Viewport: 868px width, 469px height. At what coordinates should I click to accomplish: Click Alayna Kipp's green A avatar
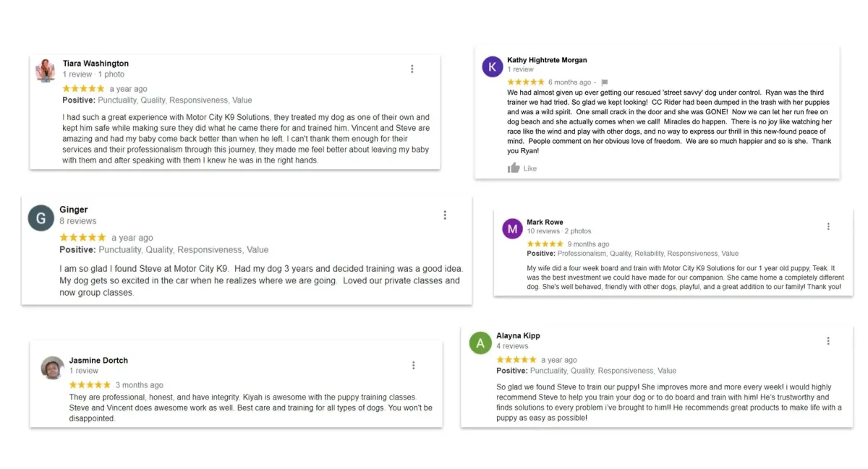[x=480, y=343]
